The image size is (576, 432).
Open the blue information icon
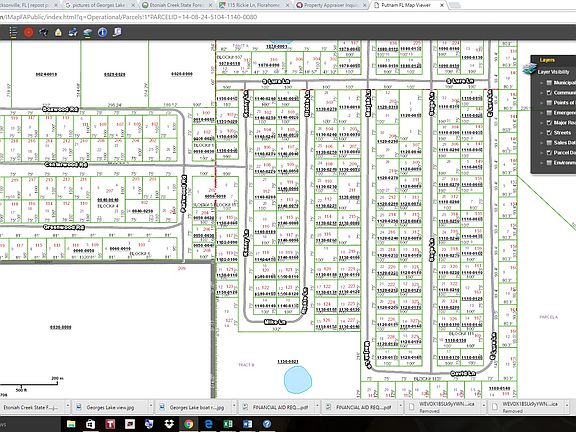pyautogui.click(x=102, y=32)
